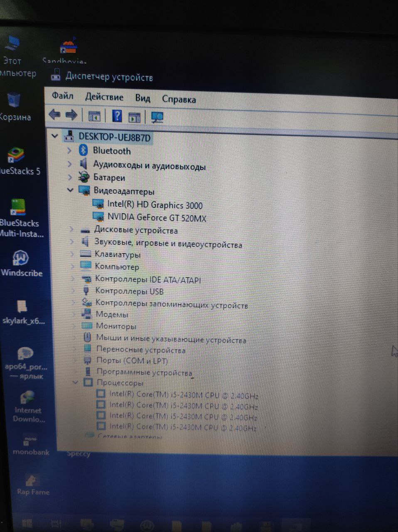Select Intel(R) HD Graphics 3000 device
Viewport: 398px width, 532px height.
(155, 204)
